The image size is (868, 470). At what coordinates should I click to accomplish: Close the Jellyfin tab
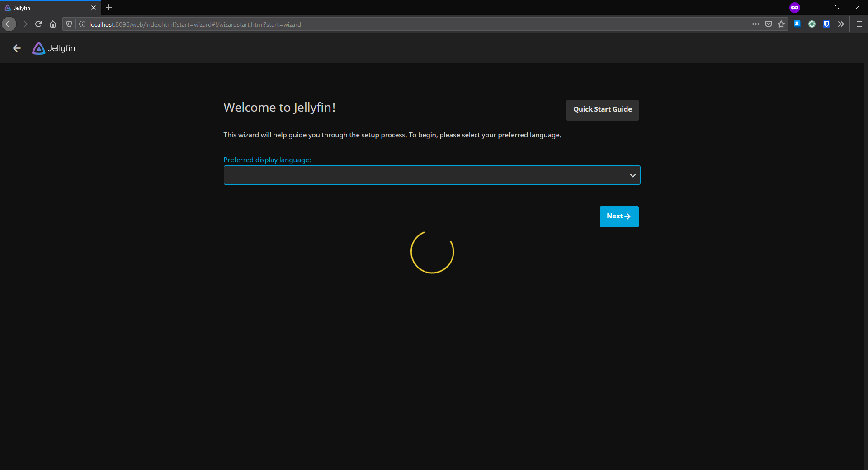tap(94, 8)
